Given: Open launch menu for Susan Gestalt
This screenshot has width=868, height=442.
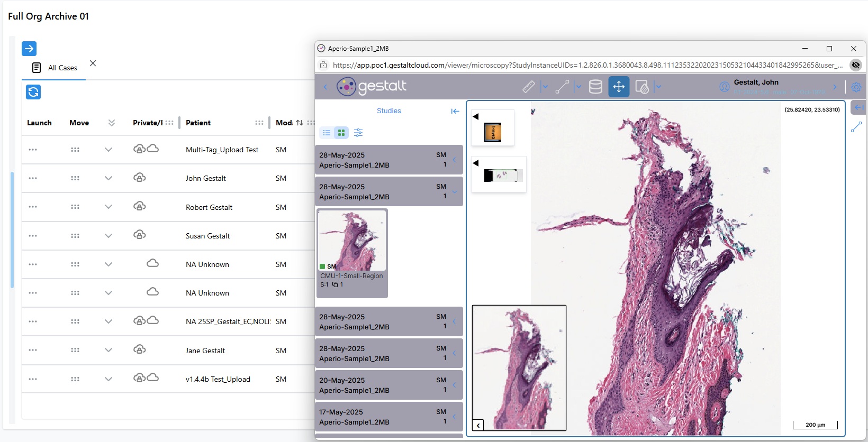Looking at the screenshot, I should click(33, 236).
